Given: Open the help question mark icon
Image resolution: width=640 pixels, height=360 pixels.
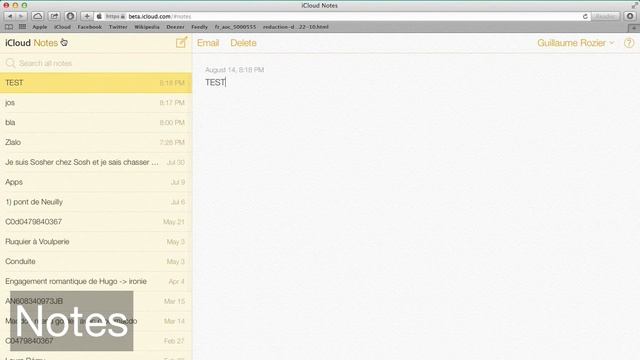Looking at the screenshot, I should 629,43.
